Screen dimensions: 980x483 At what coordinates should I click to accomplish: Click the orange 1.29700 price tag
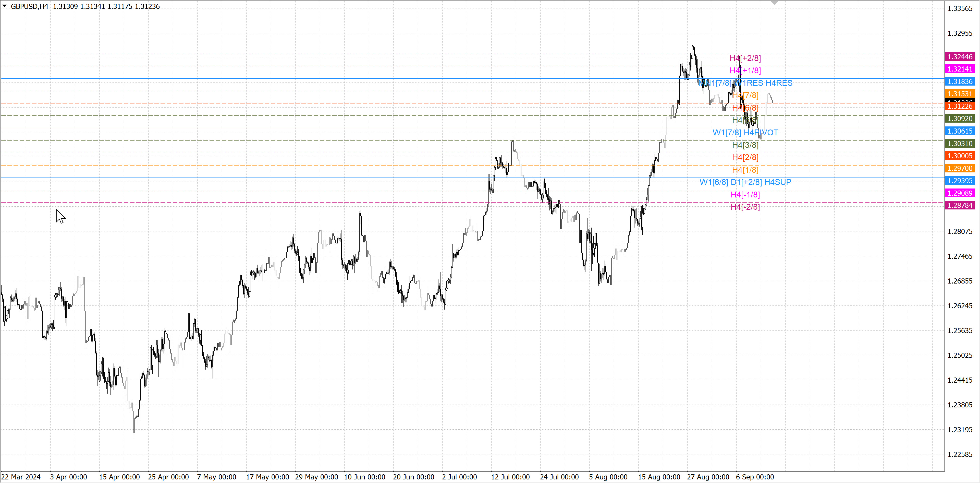pyautogui.click(x=960, y=168)
